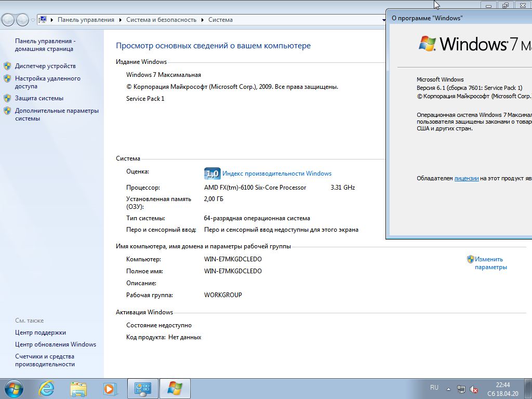
Task: Click the computer icon in address bar
Action: [43, 20]
